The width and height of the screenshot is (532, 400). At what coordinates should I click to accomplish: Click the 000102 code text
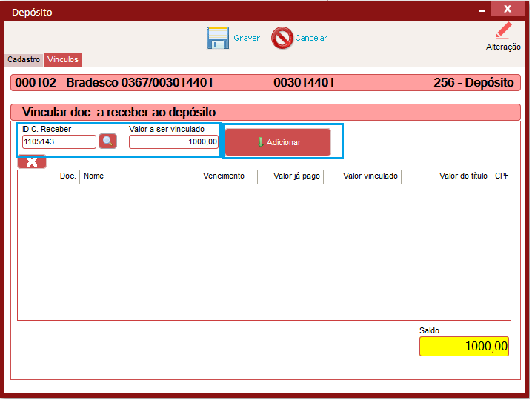pos(36,83)
